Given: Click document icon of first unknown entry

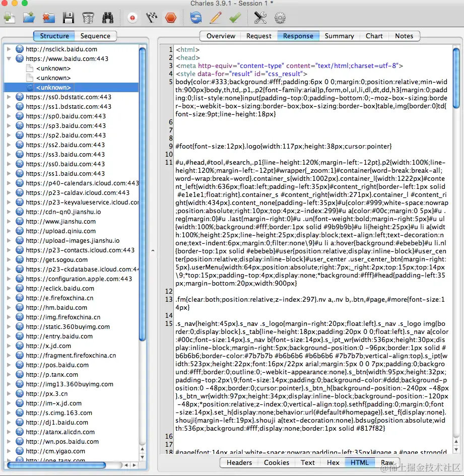Looking at the screenshot, I should point(29,68).
